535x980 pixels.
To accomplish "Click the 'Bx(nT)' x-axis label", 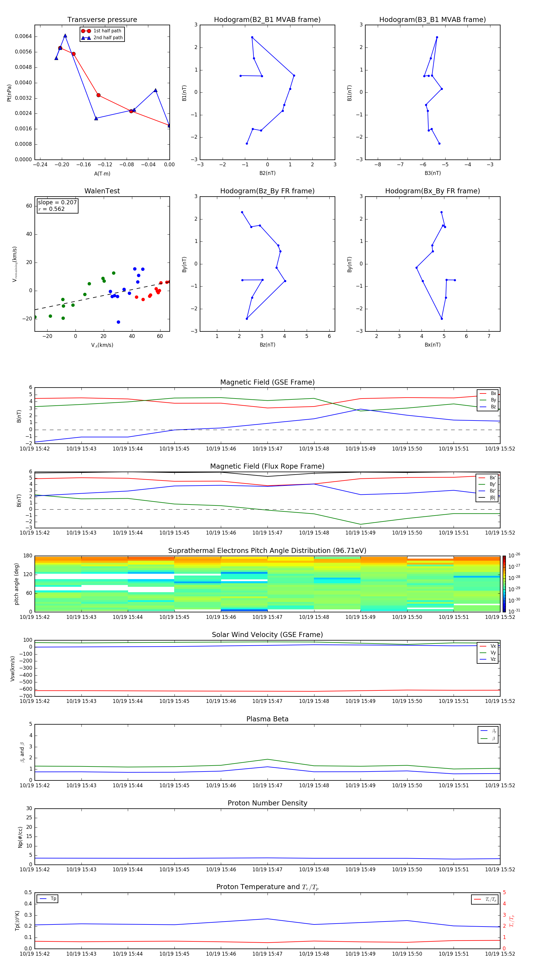I will click(432, 345).
